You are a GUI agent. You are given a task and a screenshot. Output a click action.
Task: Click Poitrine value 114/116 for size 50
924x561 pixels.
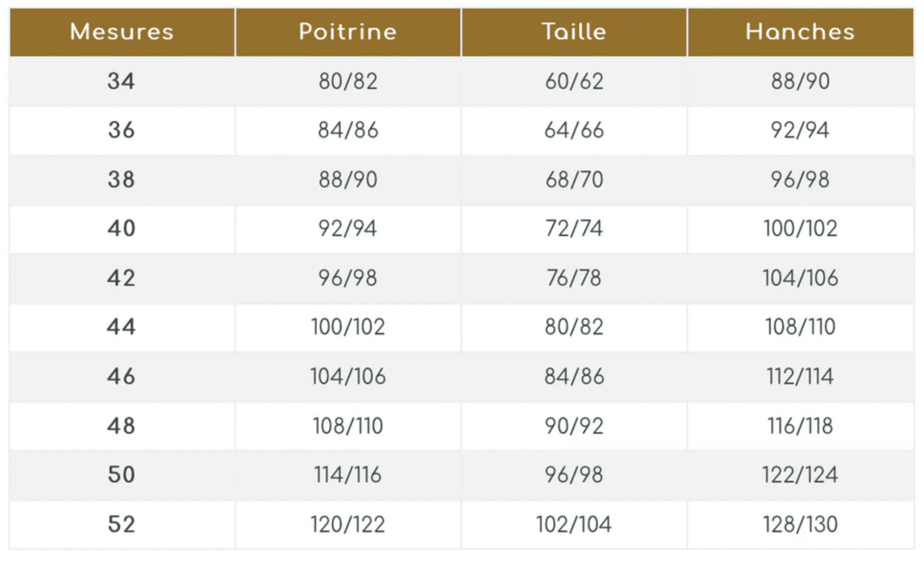pos(348,475)
